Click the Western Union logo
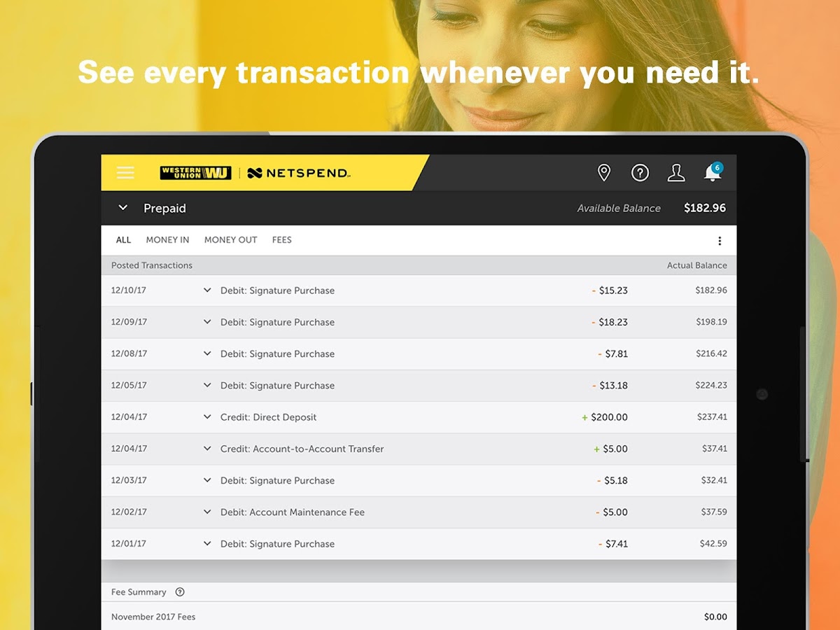The height and width of the screenshot is (630, 840). click(195, 173)
